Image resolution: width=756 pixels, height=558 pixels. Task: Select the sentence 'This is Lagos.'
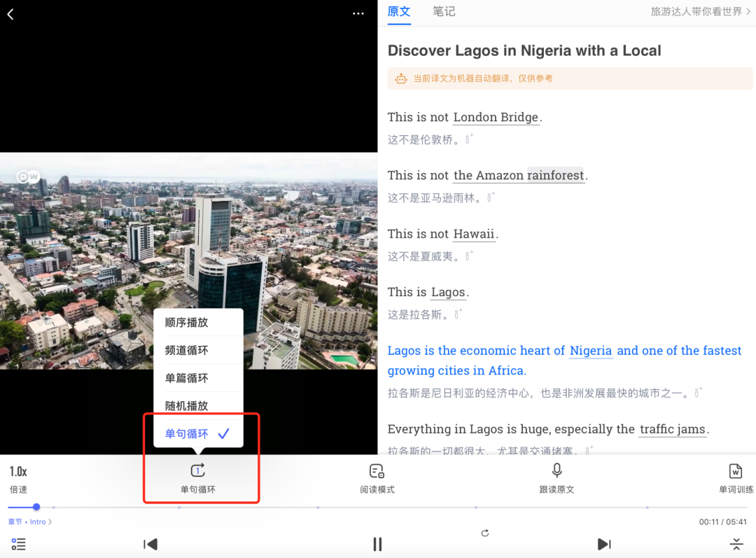pos(428,292)
